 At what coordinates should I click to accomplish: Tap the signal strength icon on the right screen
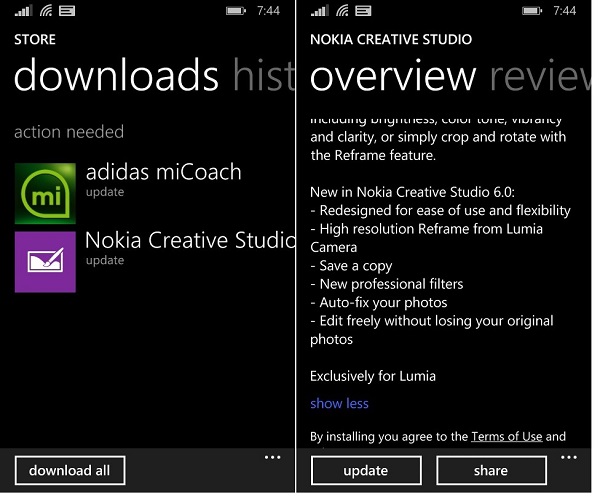[320, 11]
